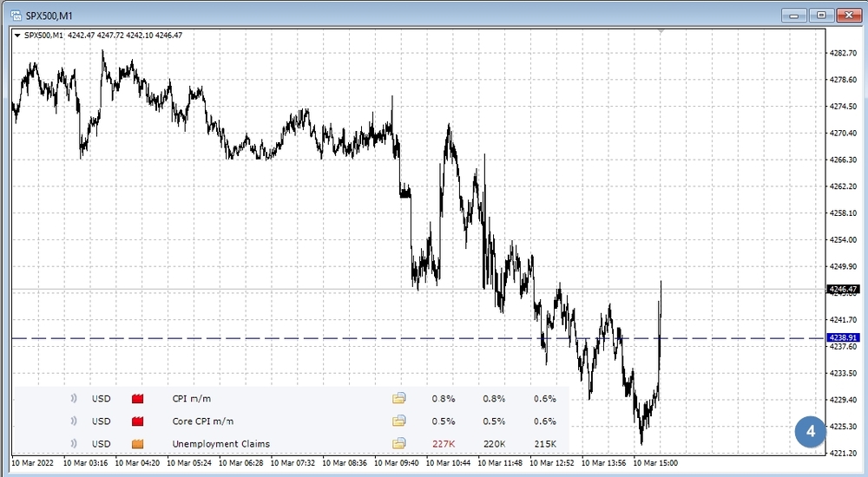The height and width of the screenshot is (477, 868).
Task: Select the dashed horizontal line on the chart
Action: point(260,337)
